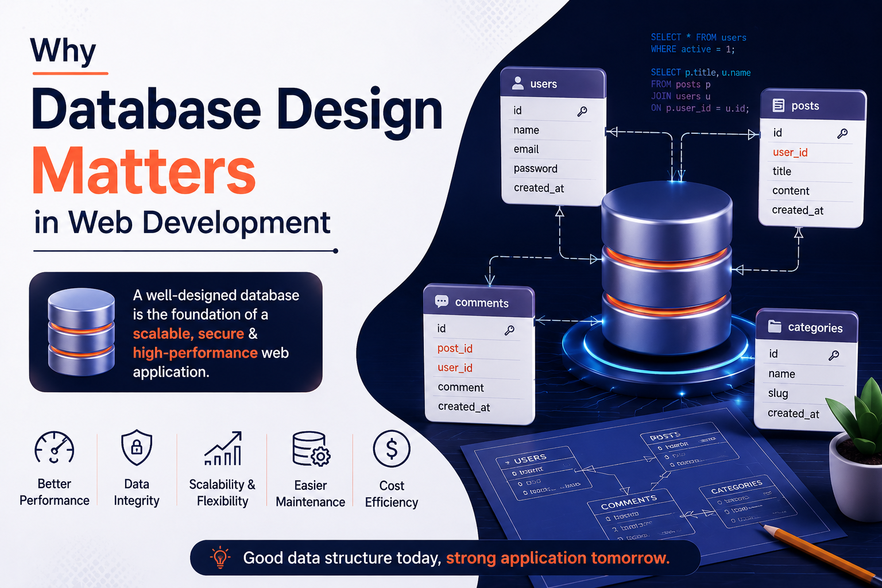Click the users table title header

(x=553, y=83)
